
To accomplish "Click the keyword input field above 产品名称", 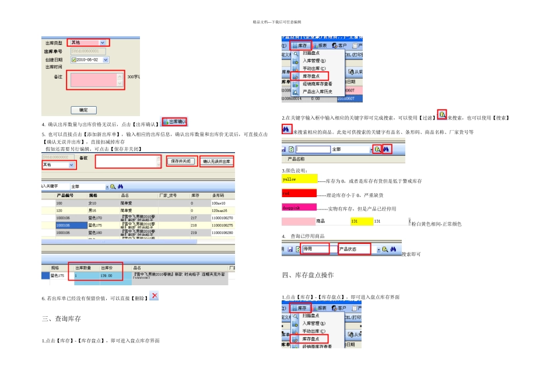I will tap(313, 149).
